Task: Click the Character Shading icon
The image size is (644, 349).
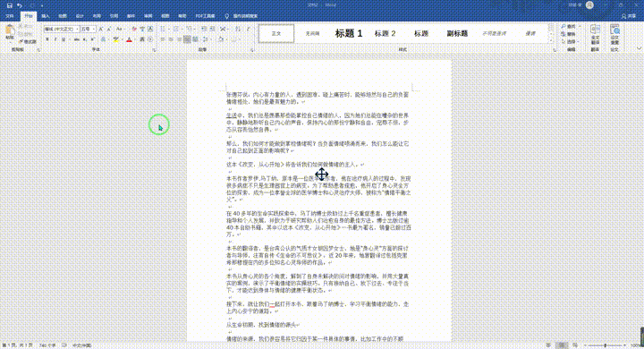Action: (142, 39)
